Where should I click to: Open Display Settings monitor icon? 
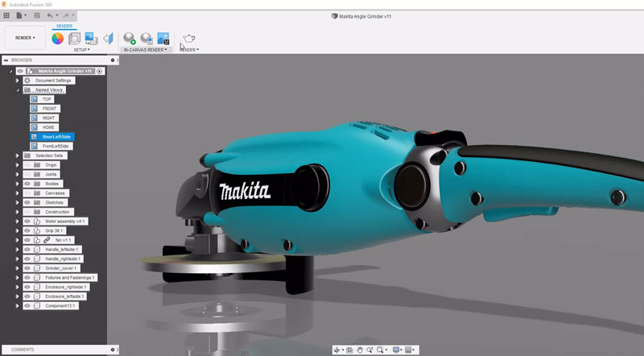396,350
